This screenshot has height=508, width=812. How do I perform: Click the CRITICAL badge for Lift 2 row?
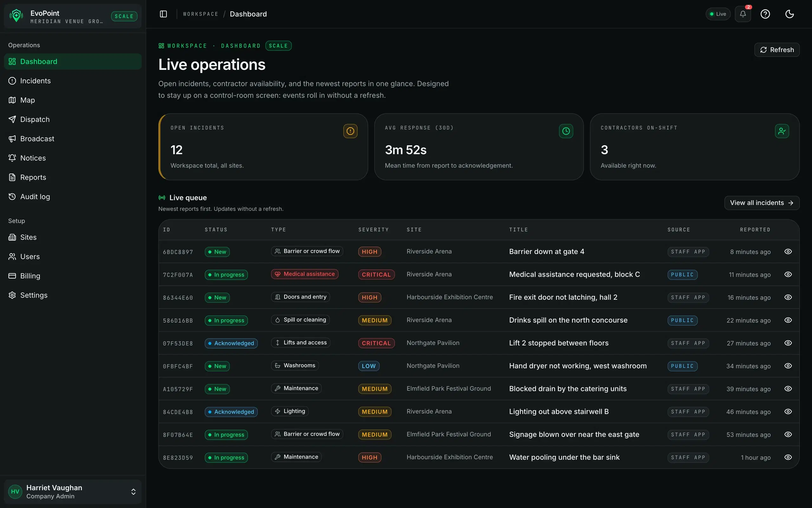[x=376, y=343]
